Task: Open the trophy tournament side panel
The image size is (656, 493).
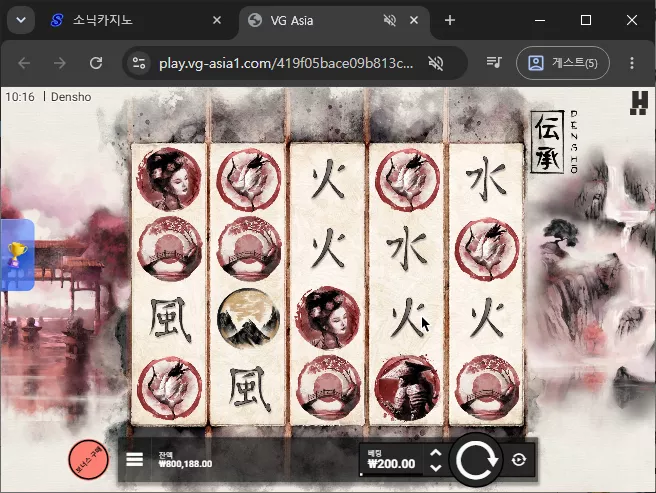Action: (x=17, y=254)
